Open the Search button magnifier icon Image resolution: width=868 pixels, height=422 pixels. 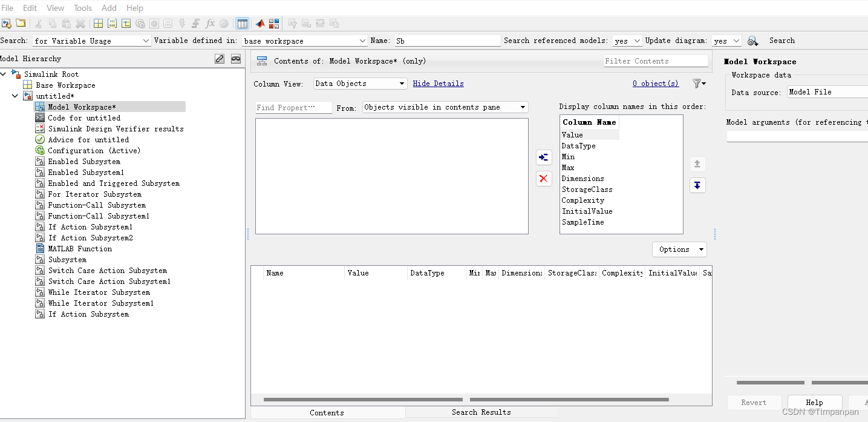pos(753,40)
